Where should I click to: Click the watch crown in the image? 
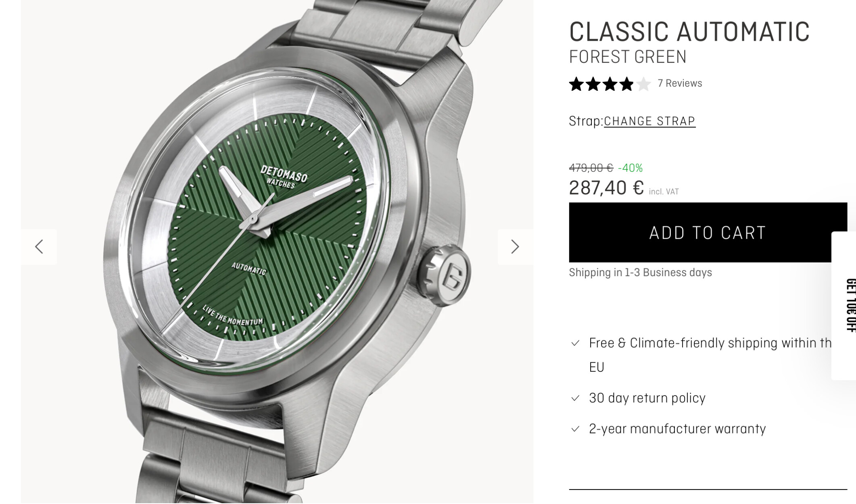(x=444, y=275)
